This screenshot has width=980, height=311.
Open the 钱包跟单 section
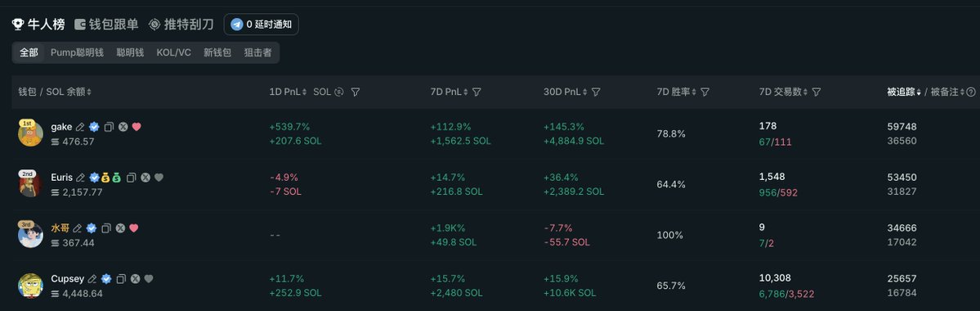(x=106, y=25)
